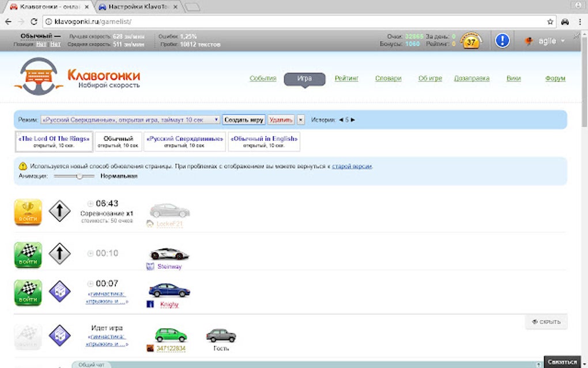Click the pin icon at the top-right of the stats bar
Viewport: 588px width, 368px height.
tap(576, 36)
